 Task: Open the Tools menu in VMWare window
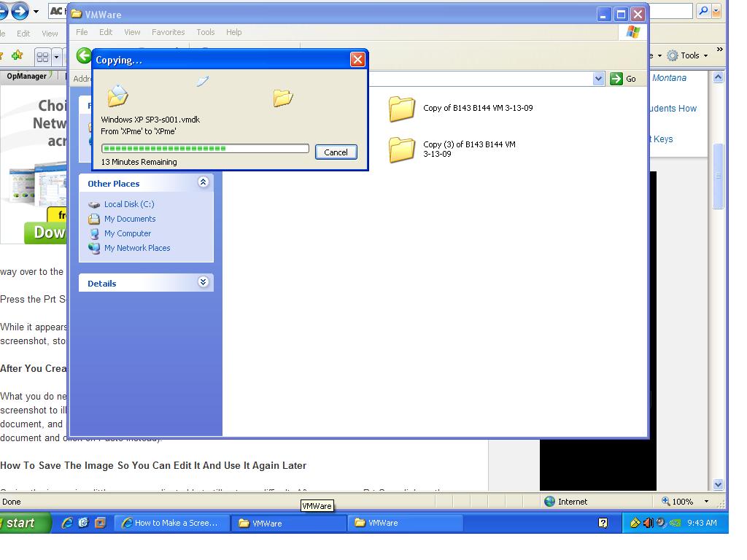tap(205, 32)
